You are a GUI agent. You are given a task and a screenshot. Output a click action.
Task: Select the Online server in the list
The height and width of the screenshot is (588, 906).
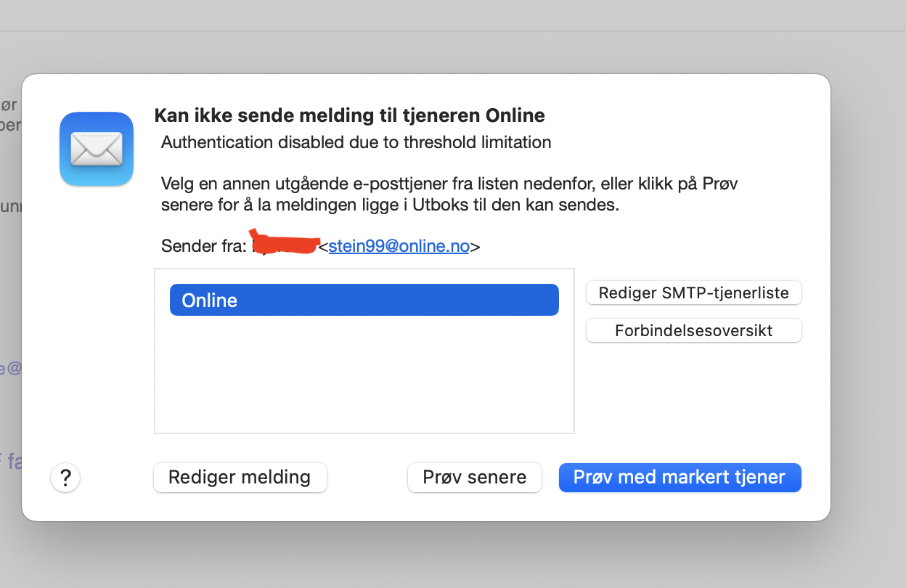tap(364, 300)
